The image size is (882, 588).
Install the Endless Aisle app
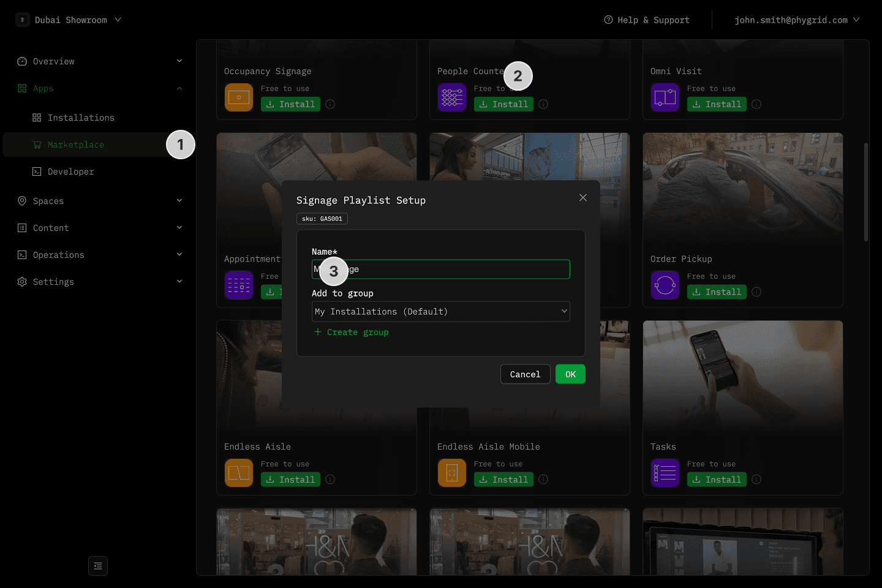pyautogui.click(x=290, y=479)
